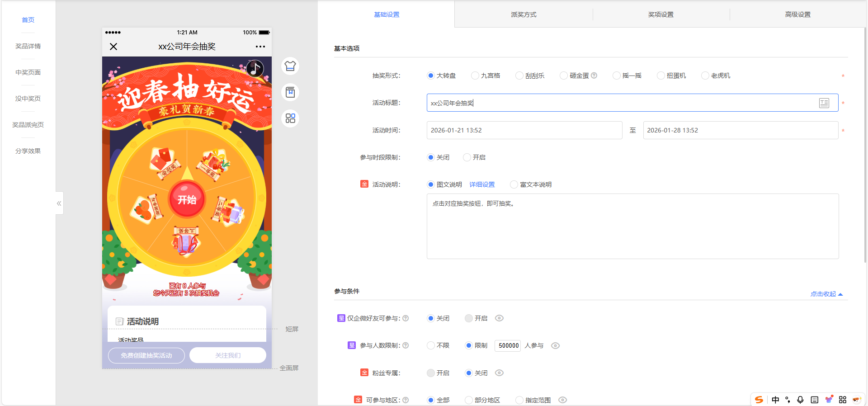Open 分享效果 in the sidebar
The height and width of the screenshot is (406, 868).
28,151
